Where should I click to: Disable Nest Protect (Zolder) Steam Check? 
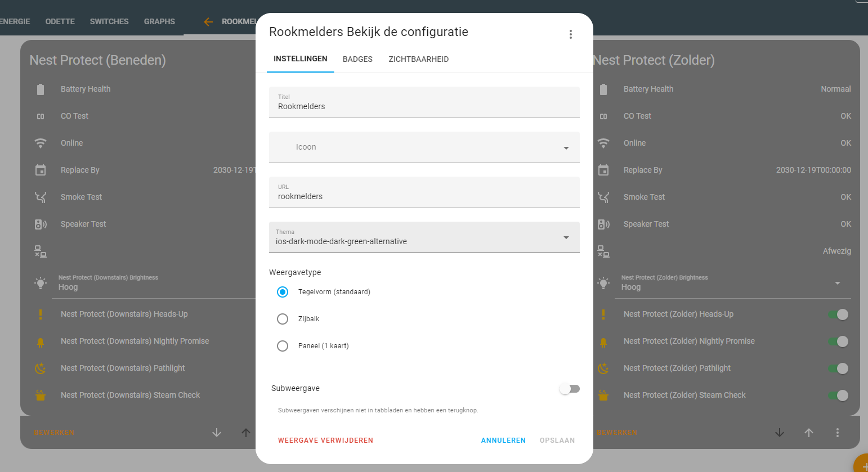coord(839,395)
